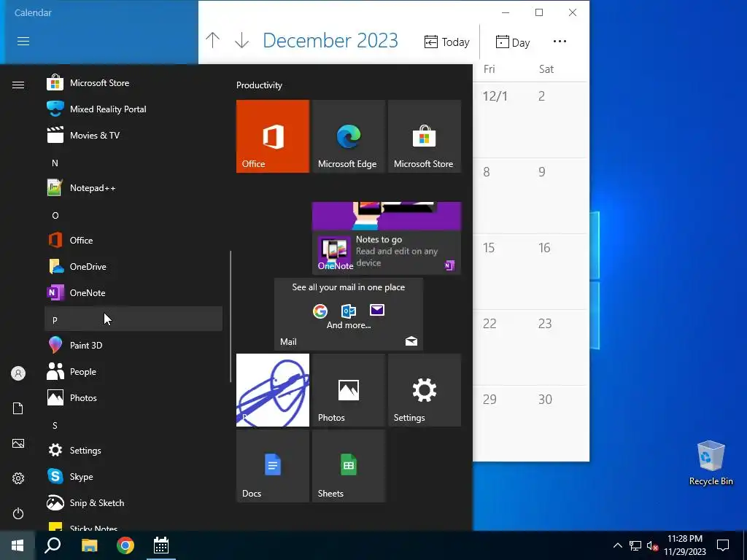Open the Docs tile
The height and width of the screenshot is (560, 747).
[x=273, y=466]
